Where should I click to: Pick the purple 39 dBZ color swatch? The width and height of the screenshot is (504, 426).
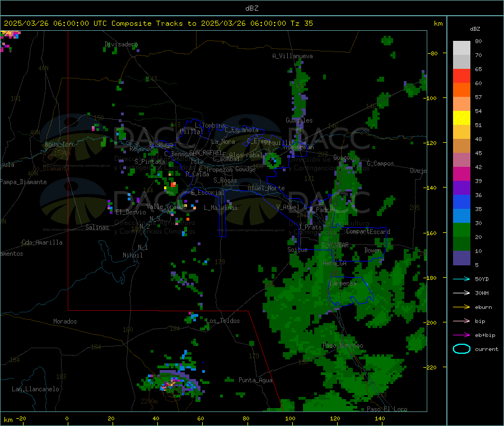coord(461,188)
